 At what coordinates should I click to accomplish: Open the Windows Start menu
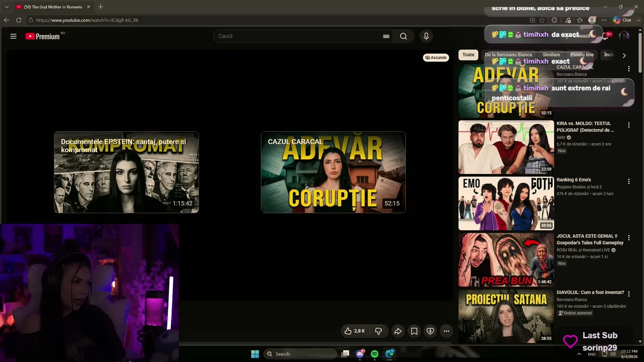tap(255, 354)
